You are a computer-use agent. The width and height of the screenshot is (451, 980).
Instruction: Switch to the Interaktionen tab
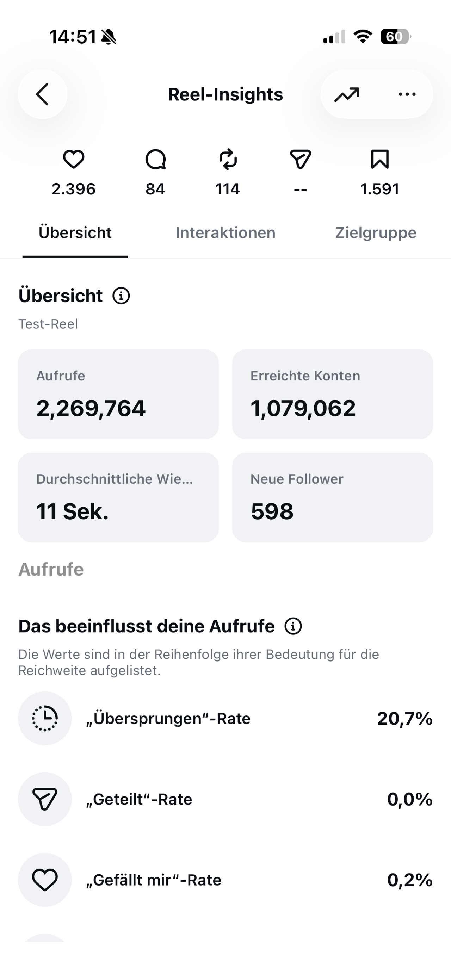[x=225, y=233]
